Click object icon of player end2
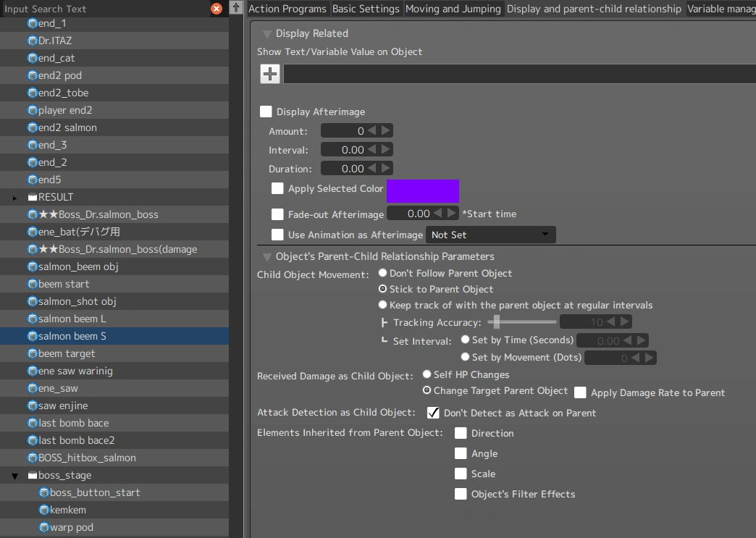The width and height of the screenshot is (756, 538). pyautogui.click(x=33, y=110)
